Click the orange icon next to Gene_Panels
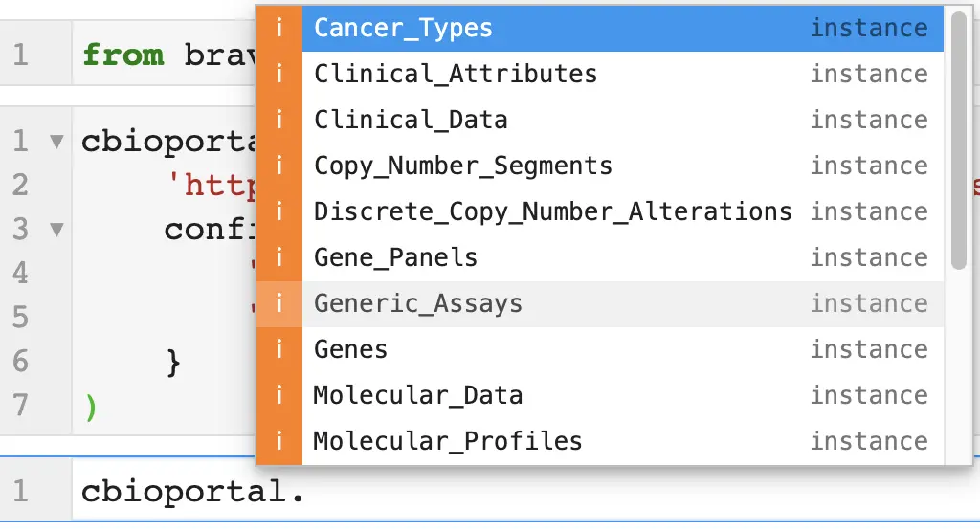The width and height of the screenshot is (980, 532). tap(279, 257)
